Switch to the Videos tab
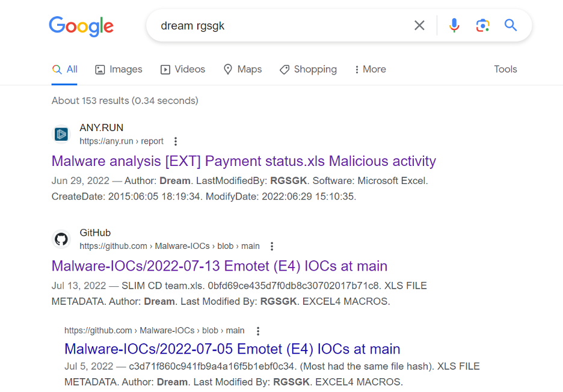Screen dimensions: 563x392 click(183, 69)
